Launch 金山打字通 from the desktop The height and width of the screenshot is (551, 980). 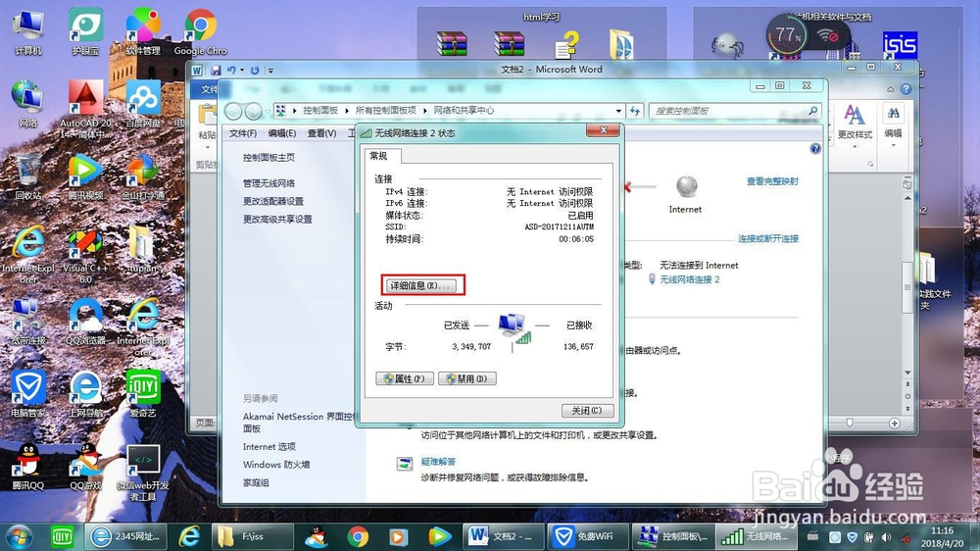143,176
